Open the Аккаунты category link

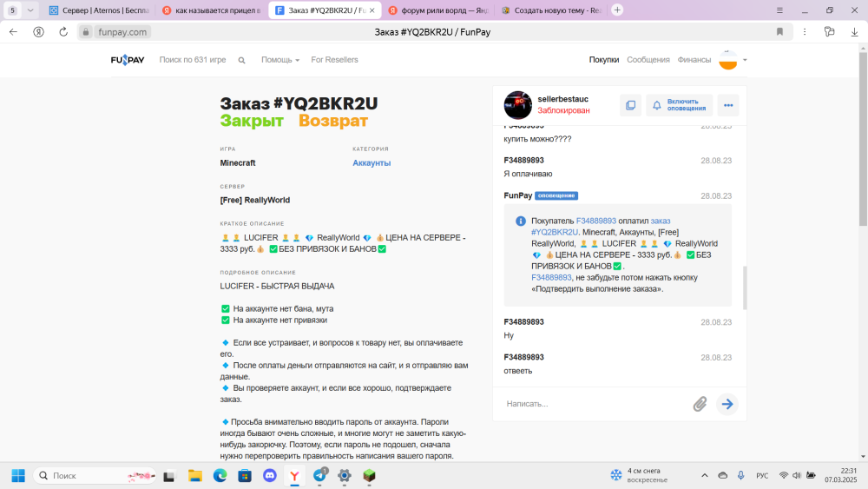point(372,162)
